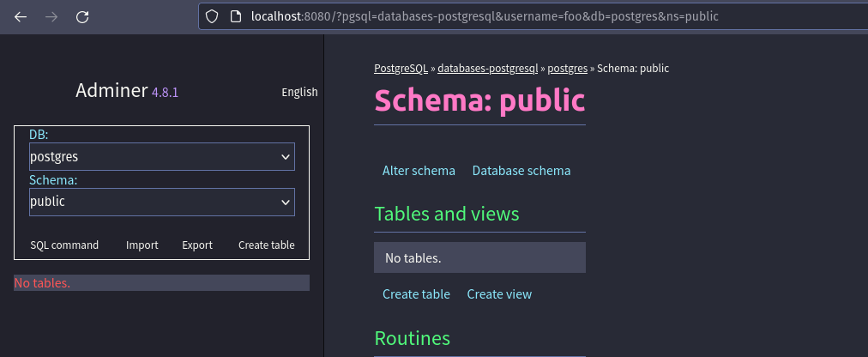Click Create table in the sidebar box
Screen dimensions: 868x357
(266, 245)
